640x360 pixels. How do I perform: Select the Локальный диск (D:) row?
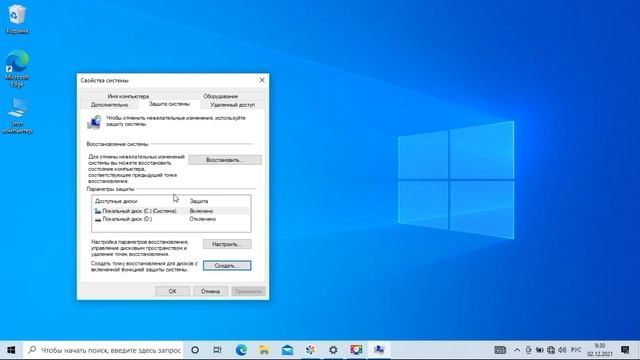point(171,219)
